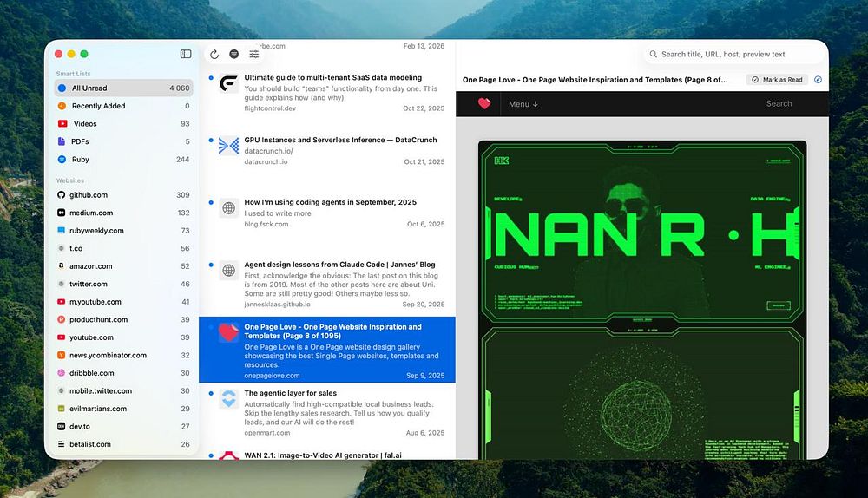Click the green wireframe globe preview card
Screen dimensions: 868x498
[x=642, y=393]
